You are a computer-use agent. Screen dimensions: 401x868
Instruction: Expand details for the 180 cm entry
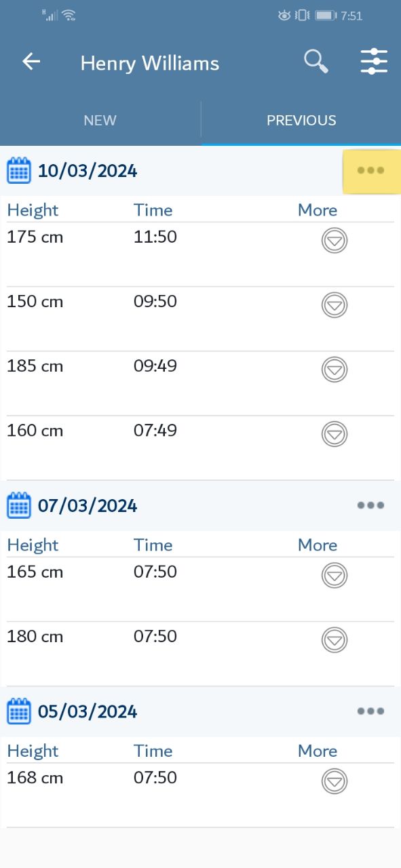coord(334,639)
